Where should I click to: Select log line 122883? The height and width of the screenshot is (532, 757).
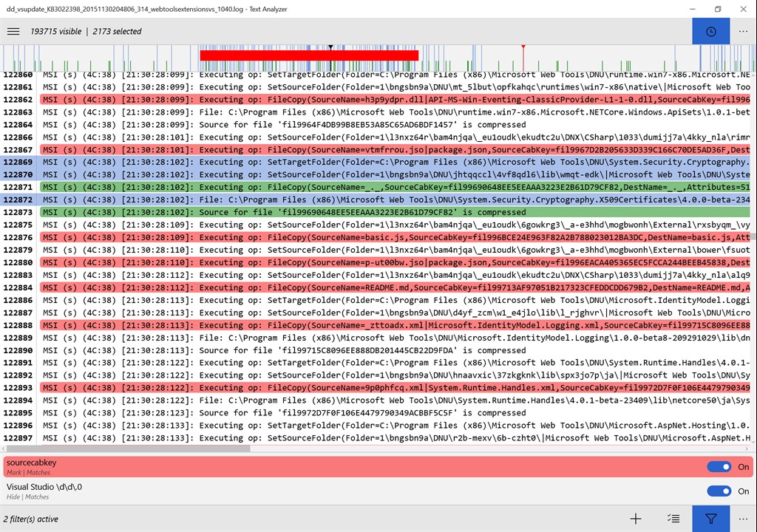376,275
